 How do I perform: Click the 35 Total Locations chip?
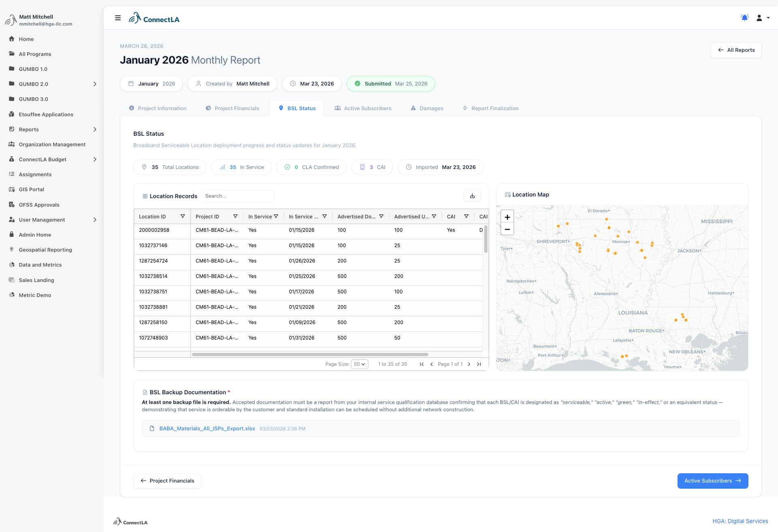pos(170,167)
